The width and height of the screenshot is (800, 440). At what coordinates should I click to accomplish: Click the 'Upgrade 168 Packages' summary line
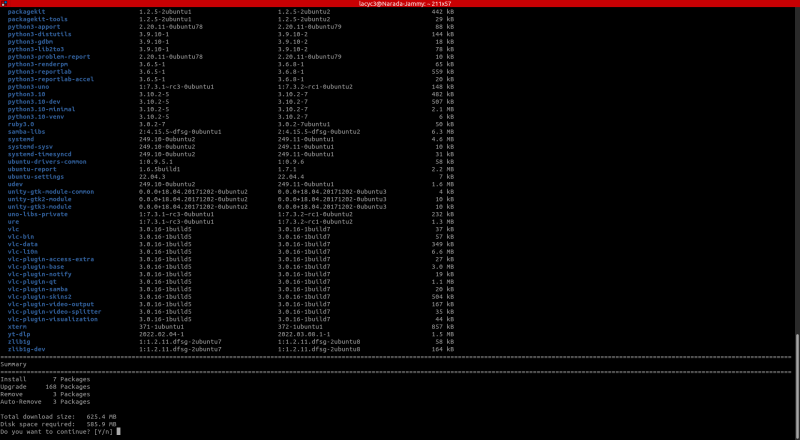(45, 387)
